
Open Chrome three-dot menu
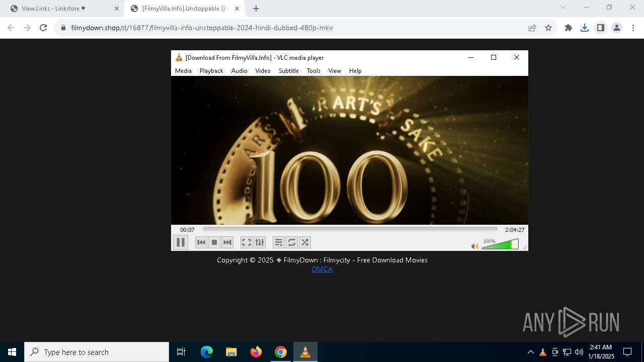633,28
